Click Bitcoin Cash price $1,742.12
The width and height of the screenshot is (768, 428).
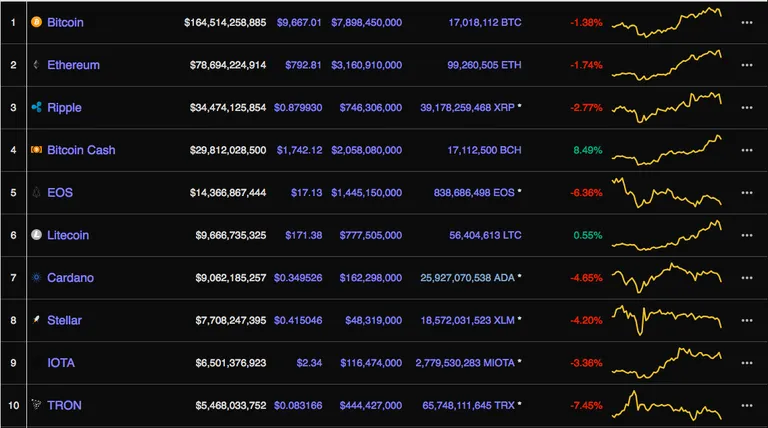pyautogui.click(x=299, y=150)
